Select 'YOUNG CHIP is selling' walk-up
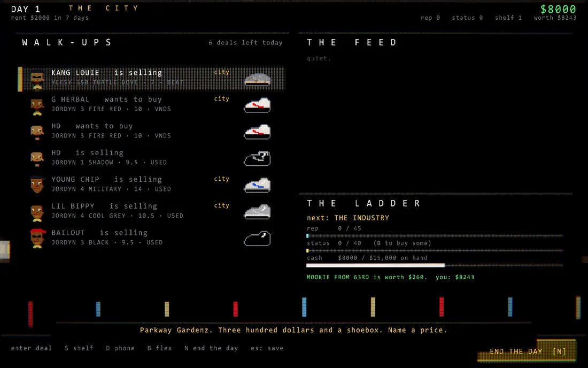Image resolution: width=588 pixels, height=368 pixels. (x=152, y=185)
